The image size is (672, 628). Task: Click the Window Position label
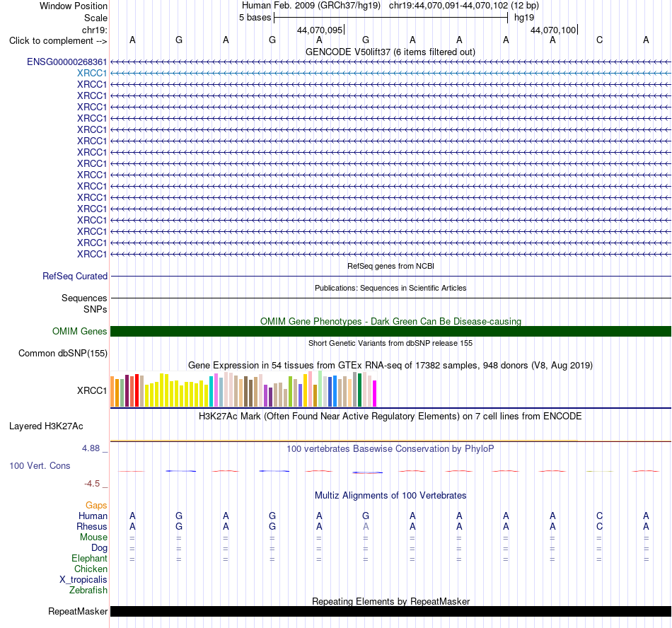(x=74, y=6)
